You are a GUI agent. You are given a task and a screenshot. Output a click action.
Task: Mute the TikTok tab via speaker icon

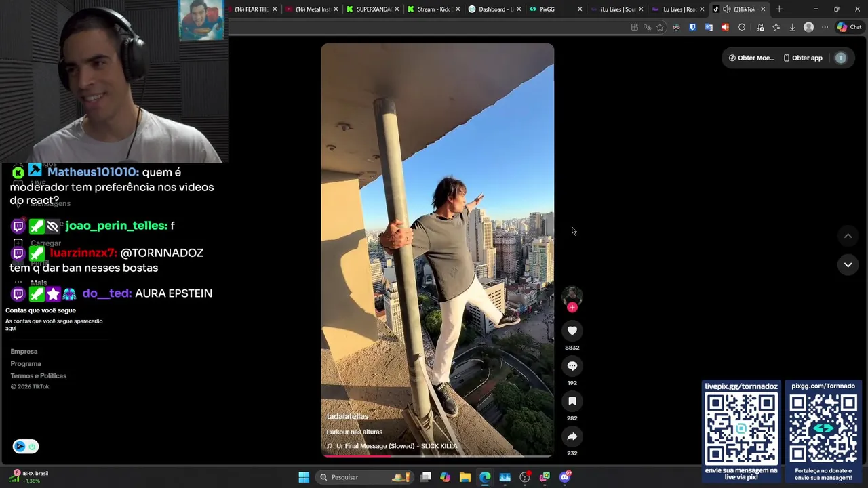pyautogui.click(x=726, y=9)
